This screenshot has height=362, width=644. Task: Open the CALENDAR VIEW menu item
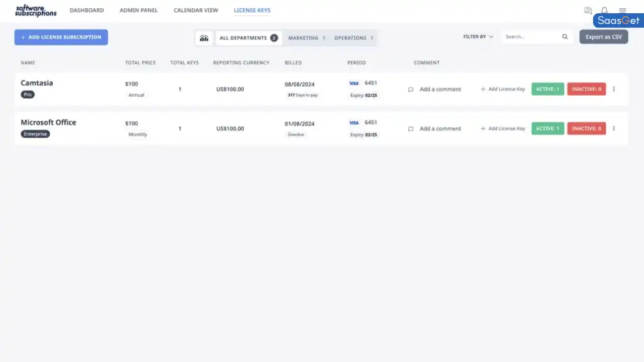(x=196, y=10)
